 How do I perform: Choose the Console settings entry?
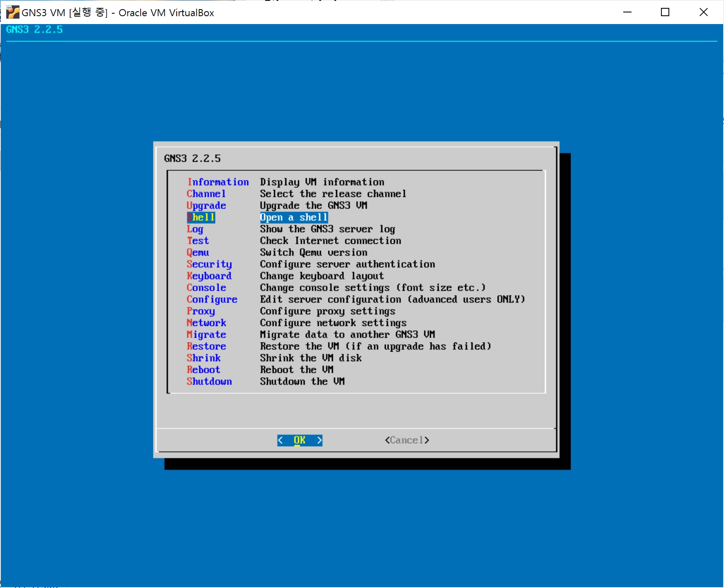207,287
